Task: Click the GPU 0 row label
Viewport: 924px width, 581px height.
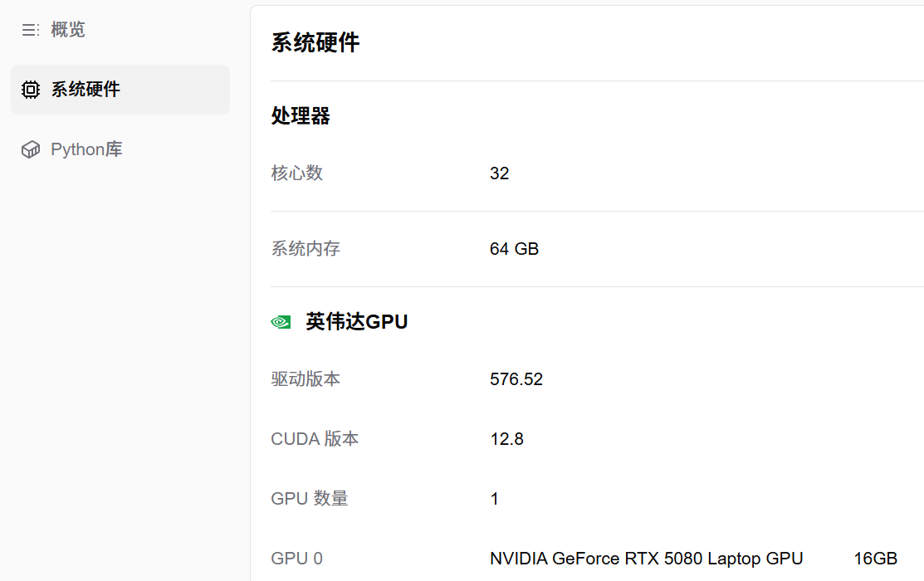Action: coord(296,559)
